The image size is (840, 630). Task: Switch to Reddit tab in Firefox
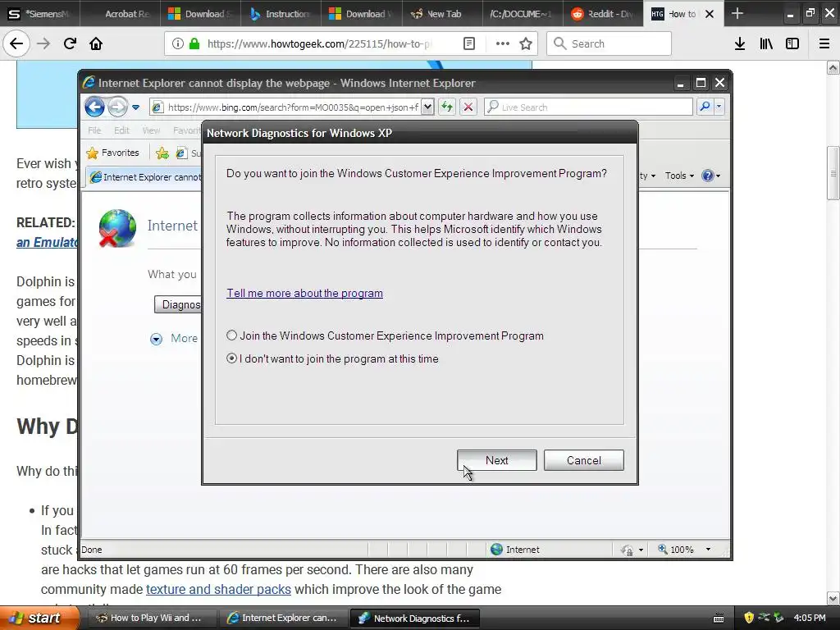point(603,14)
